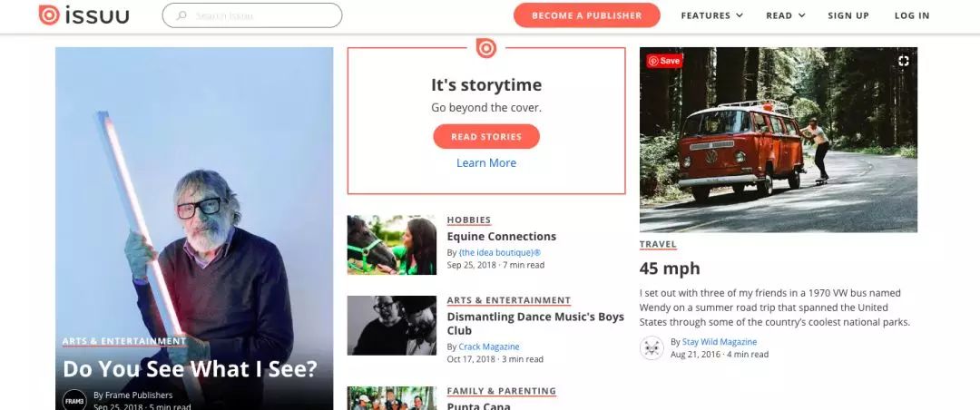This screenshot has height=410, width=980.
Task: Open the Hobbies category label
Action: [469, 220]
